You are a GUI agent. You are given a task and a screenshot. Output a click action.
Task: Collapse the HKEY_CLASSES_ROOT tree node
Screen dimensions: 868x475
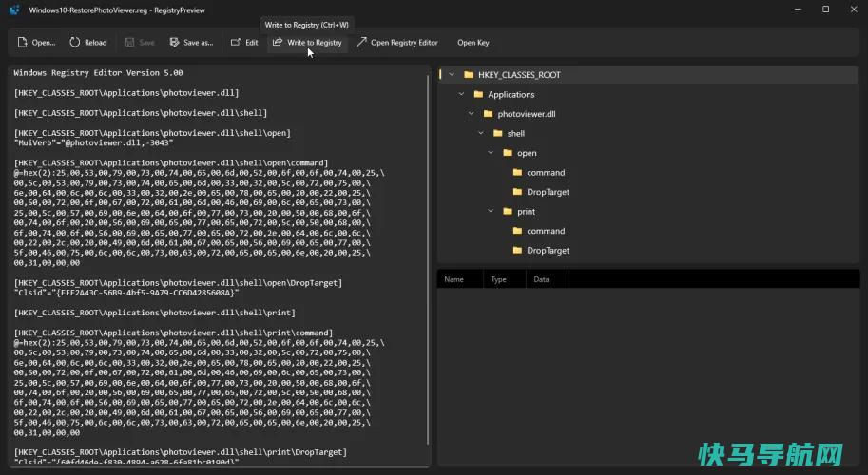452,75
